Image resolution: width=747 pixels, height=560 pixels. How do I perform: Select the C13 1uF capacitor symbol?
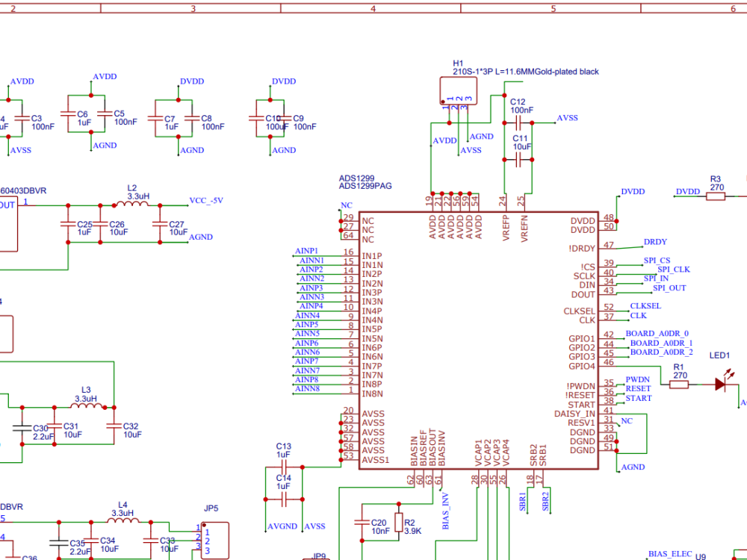(x=284, y=467)
